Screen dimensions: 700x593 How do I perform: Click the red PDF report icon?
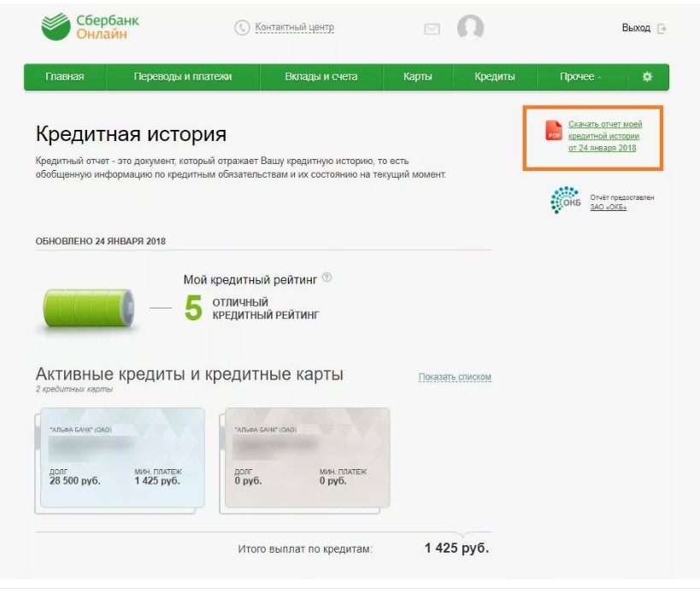point(554,130)
